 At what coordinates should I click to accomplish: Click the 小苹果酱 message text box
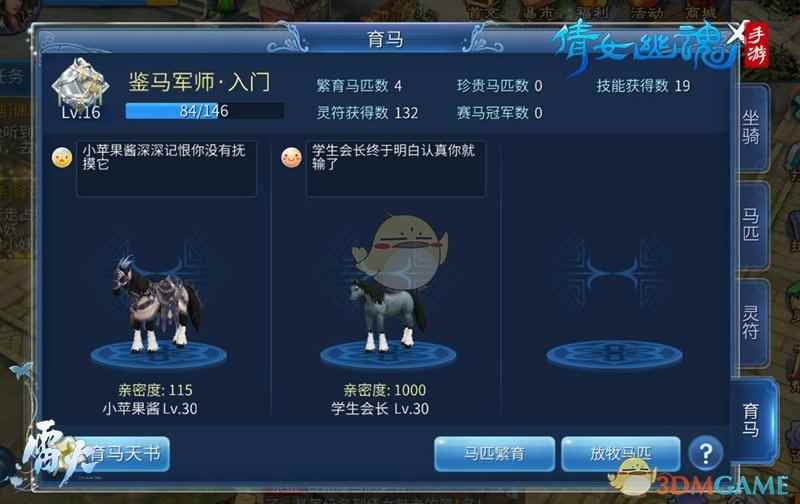point(166,169)
